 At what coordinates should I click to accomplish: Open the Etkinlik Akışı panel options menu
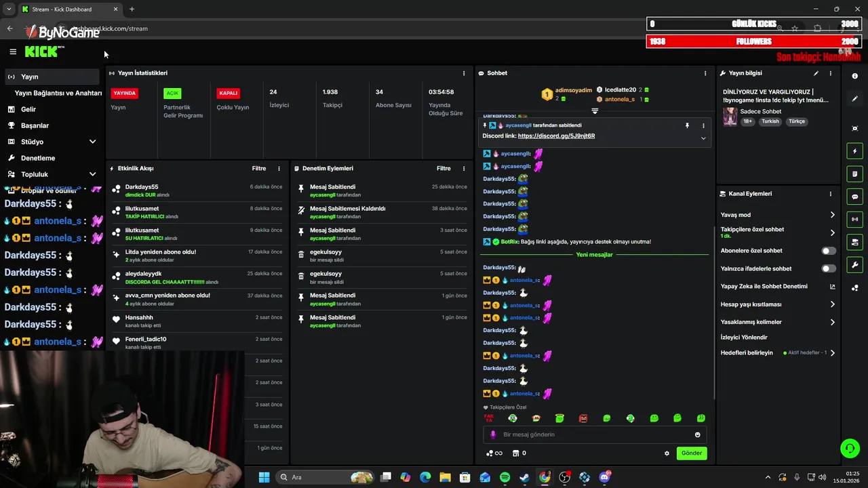coord(279,168)
